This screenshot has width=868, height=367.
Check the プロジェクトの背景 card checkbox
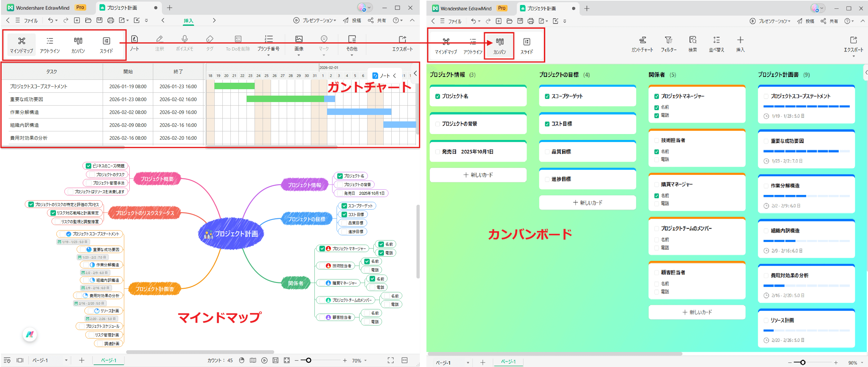[437, 124]
